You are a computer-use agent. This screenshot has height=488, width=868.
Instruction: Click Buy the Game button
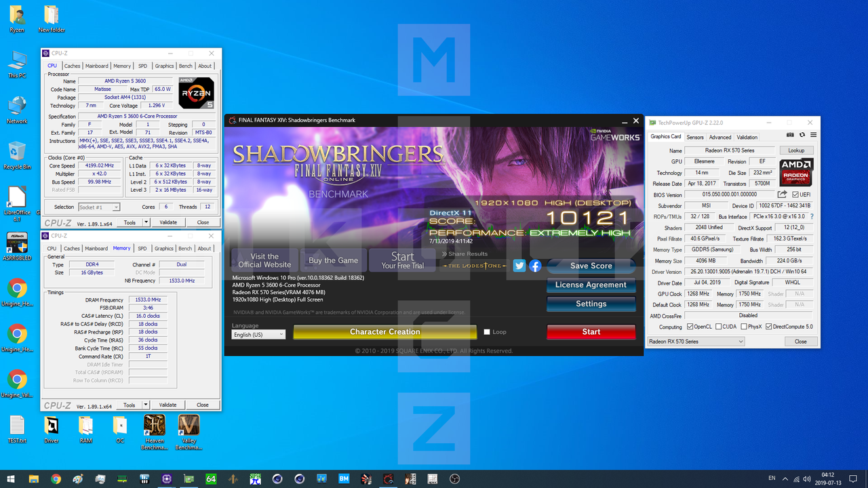point(334,261)
